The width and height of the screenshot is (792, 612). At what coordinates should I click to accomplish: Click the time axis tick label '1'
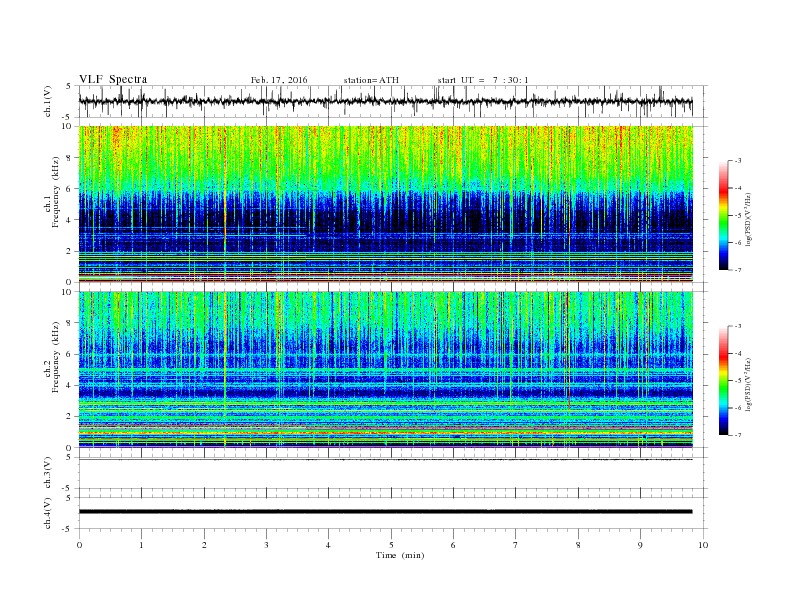pos(141,545)
